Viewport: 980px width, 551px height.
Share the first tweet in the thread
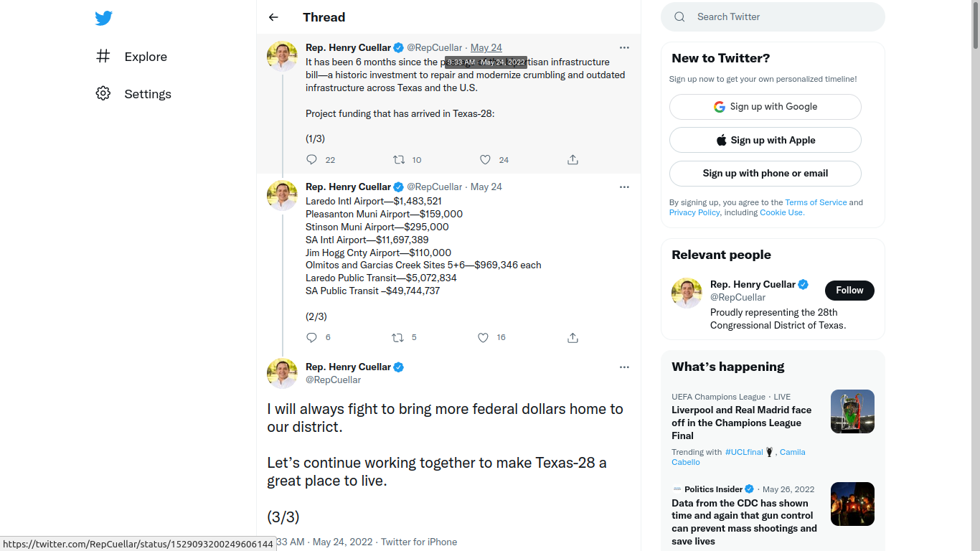[x=573, y=159]
